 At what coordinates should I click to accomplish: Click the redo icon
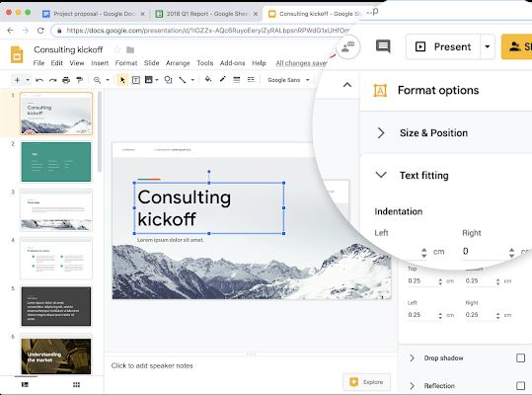(x=52, y=80)
